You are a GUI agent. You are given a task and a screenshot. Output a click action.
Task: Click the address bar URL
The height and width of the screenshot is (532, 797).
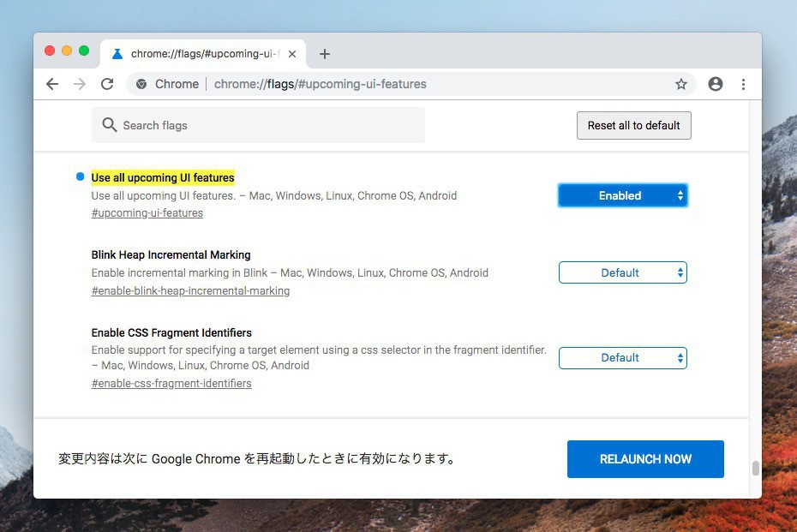321,84
